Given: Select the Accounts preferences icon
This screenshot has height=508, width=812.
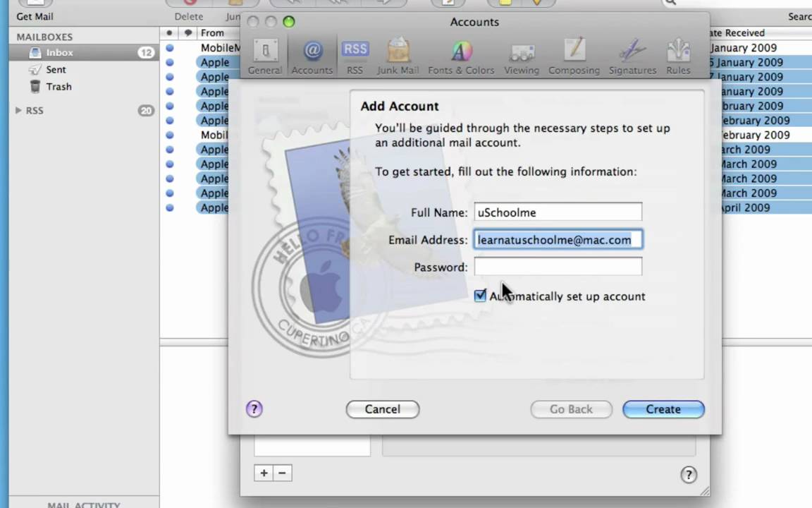Looking at the screenshot, I should coord(312,57).
